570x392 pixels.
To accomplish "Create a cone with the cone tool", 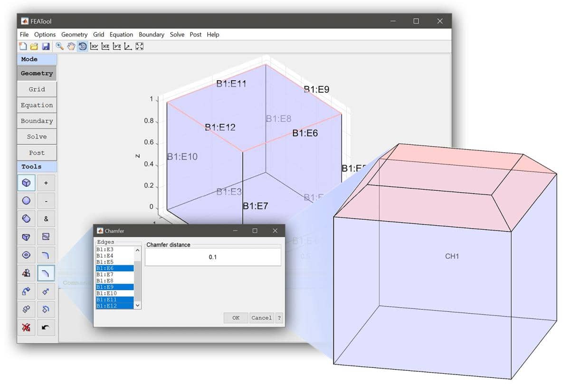I will pos(27,237).
